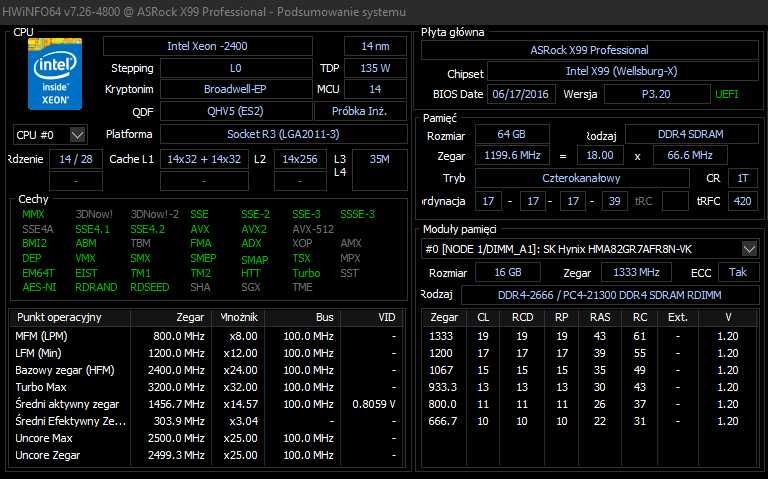Click the module clock 1333 MHz
768x479 pixels.
(636, 272)
